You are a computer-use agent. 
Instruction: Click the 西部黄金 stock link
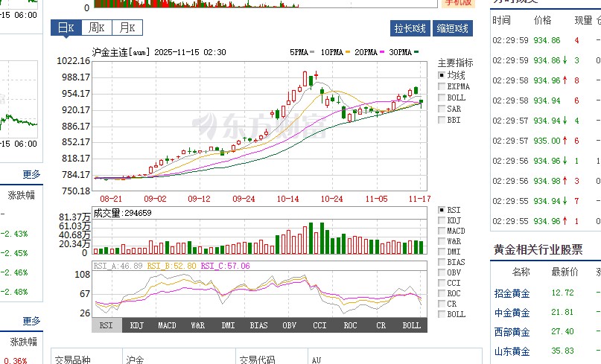(512, 332)
